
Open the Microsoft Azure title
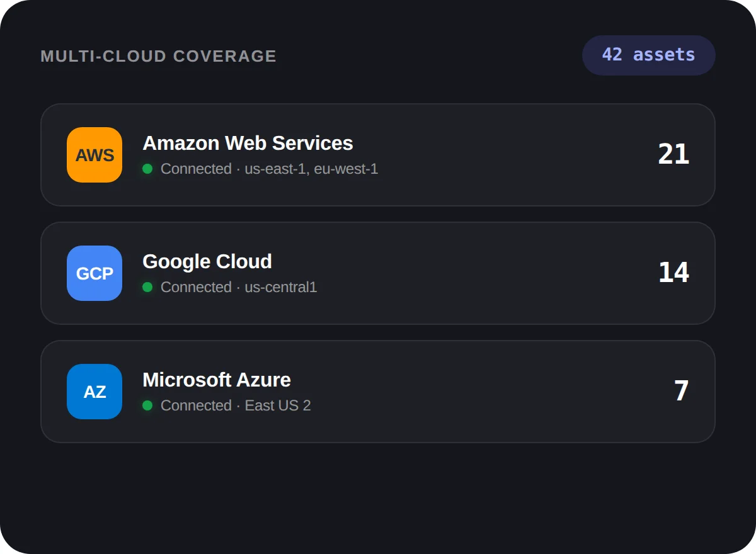(x=217, y=380)
